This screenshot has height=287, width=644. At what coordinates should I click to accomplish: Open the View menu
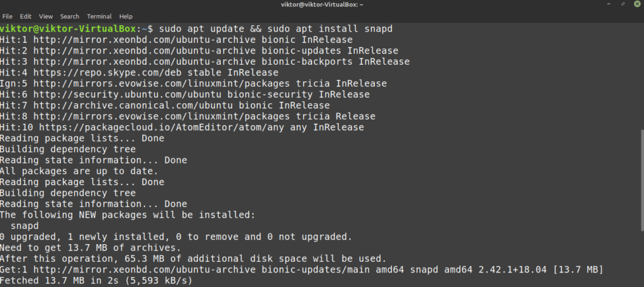coord(46,16)
